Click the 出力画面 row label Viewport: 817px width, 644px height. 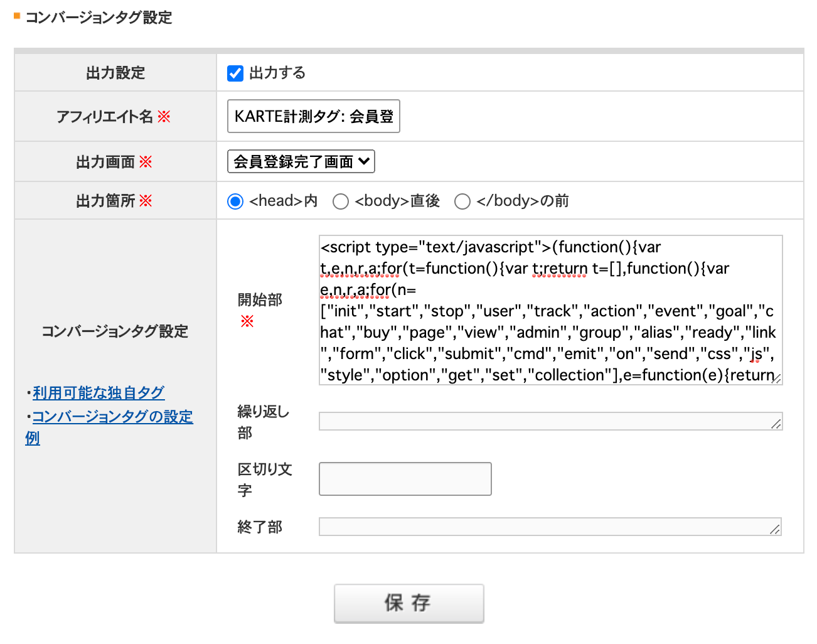click(x=105, y=163)
